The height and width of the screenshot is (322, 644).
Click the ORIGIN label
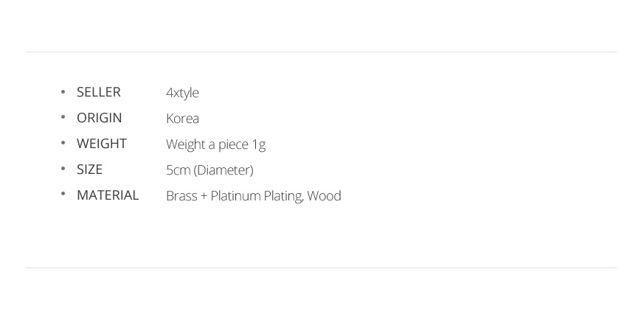click(99, 118)
